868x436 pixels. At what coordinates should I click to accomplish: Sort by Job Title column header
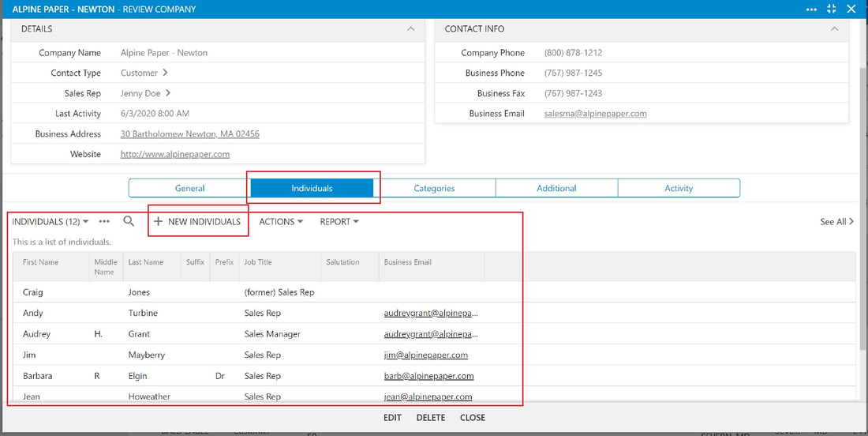(x=258, y=262)
